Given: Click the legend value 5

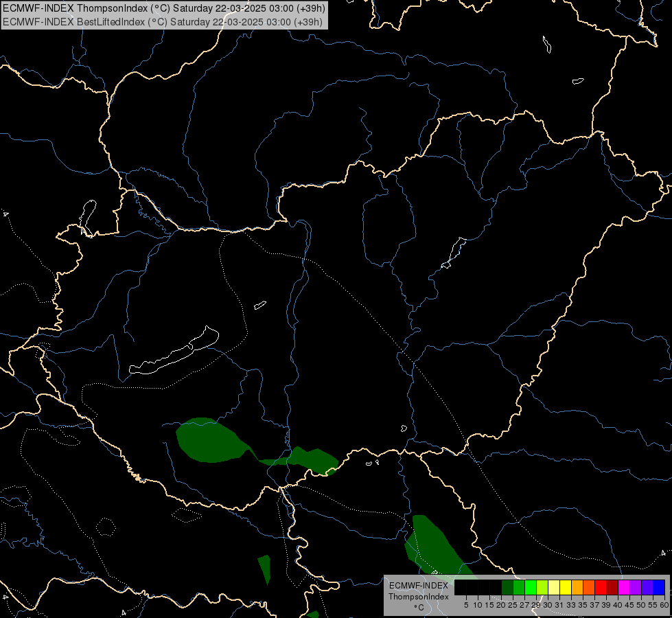Looking at the screenshot, I should pos(466,605).
